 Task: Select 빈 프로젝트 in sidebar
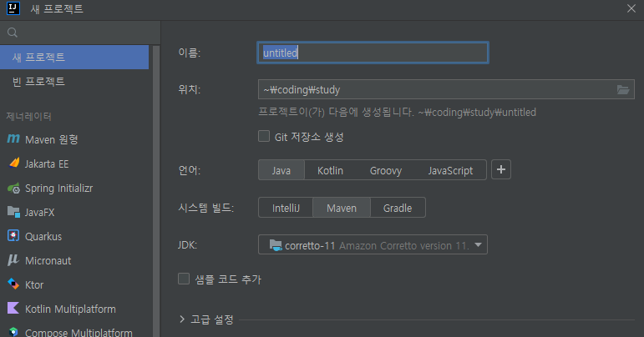point(74,81)
